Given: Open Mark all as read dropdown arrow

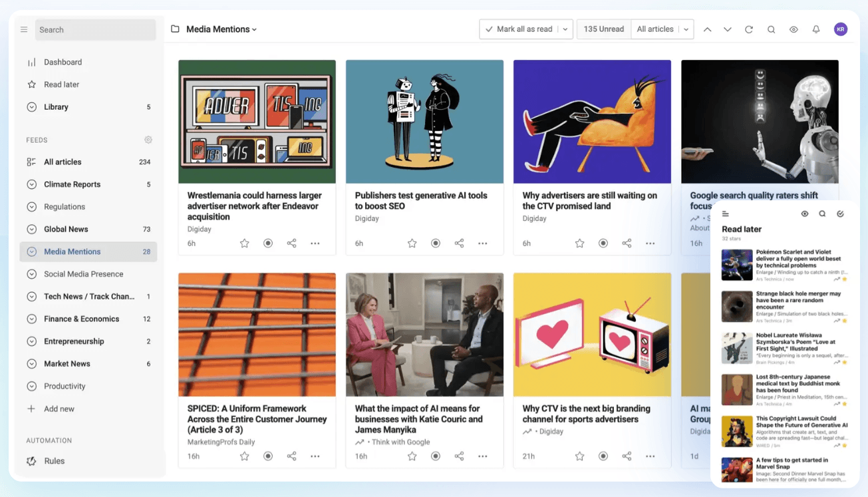Looking at the screenshot, I should coord(565,29).
